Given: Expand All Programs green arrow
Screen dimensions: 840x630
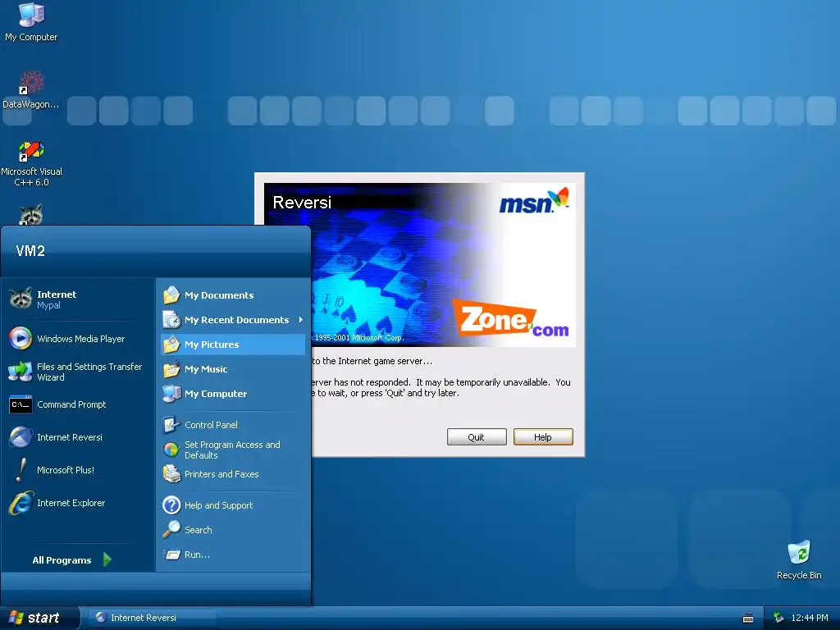Looking at the screenshot, I should coord(107,559).
